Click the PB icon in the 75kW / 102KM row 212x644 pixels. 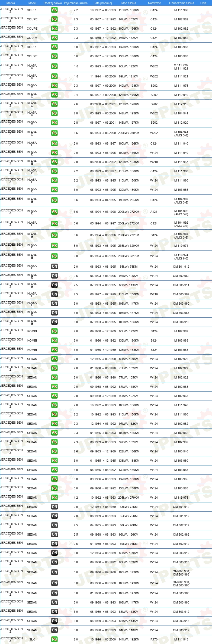pos(54,368)
